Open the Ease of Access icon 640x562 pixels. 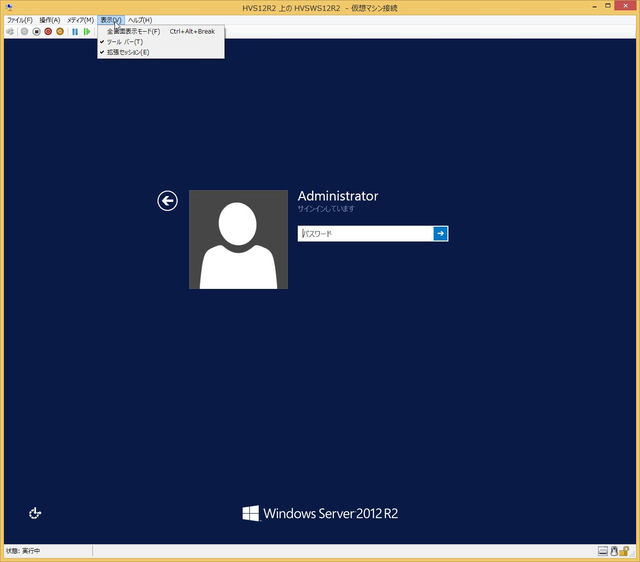coord(35,513)
